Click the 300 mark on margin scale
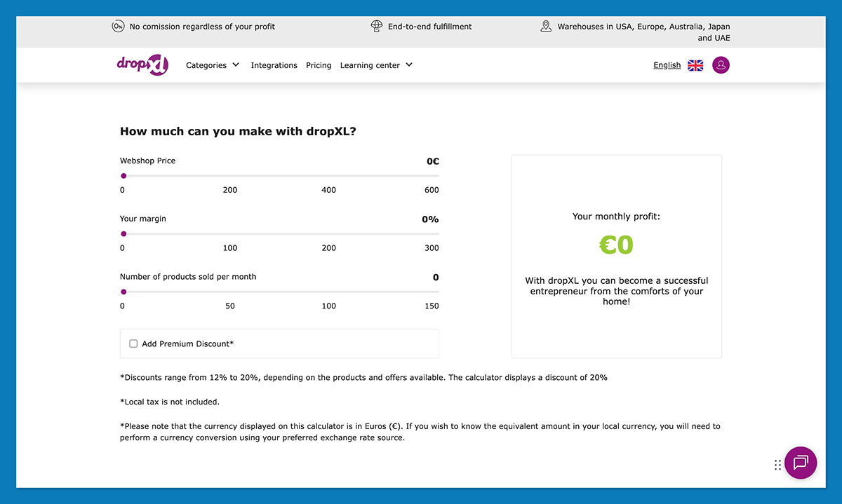This screenshot has width=842, height=504. 432,248
